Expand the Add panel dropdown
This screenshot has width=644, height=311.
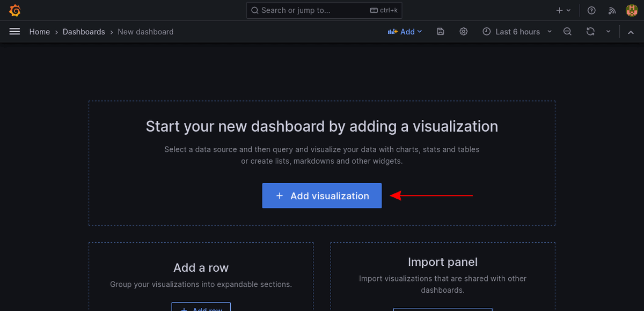(x=405, y=32)
